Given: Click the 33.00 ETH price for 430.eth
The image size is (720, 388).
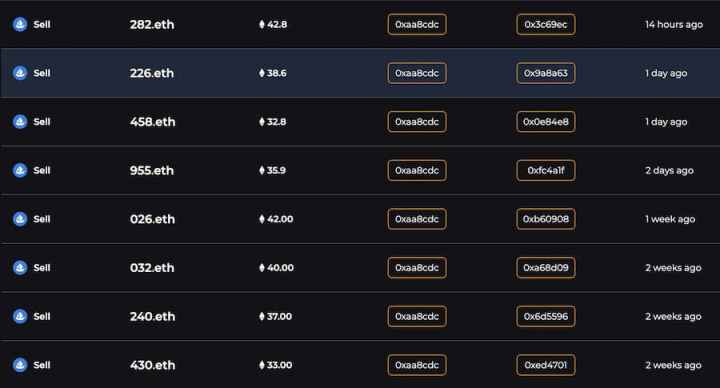Looking at the screenshot, I should (276, 365).
